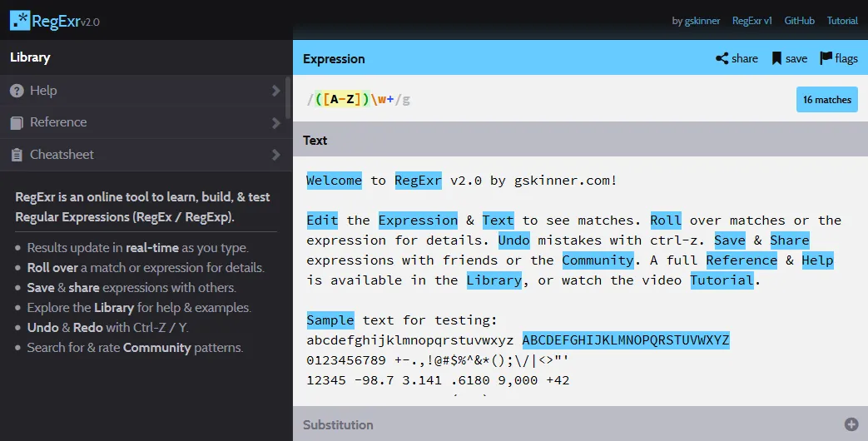Open the Substitution panel header
The image size is (868, 441).
click(x=580, y=424)
